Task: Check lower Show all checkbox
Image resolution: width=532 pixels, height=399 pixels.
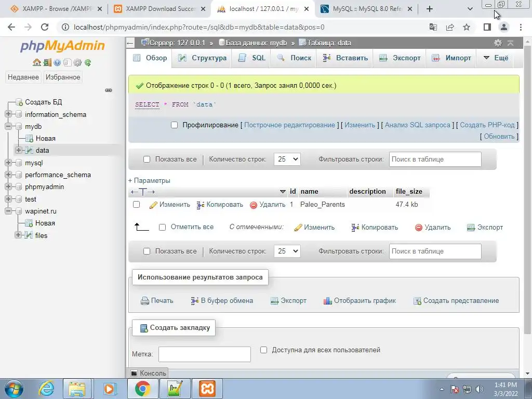Action: click(x=147, y=251)
